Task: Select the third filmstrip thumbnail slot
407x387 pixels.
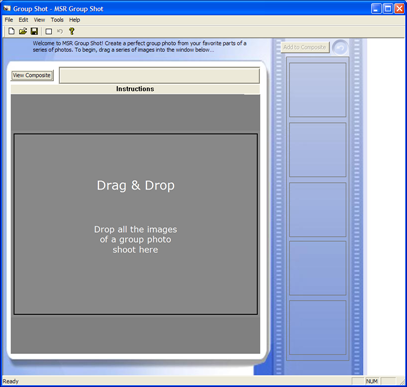Action: pyautogui.click(x=318, y=209)
